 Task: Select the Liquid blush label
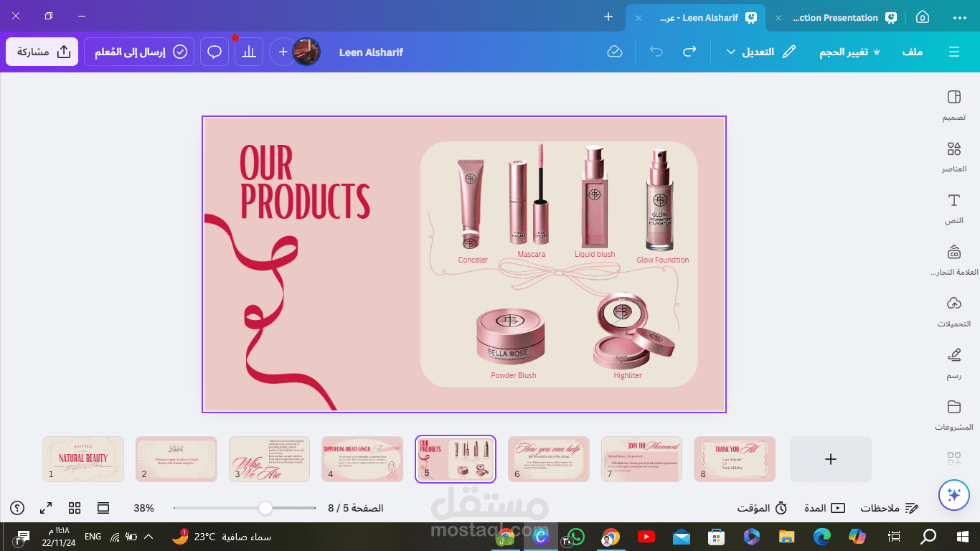(595, 255)
